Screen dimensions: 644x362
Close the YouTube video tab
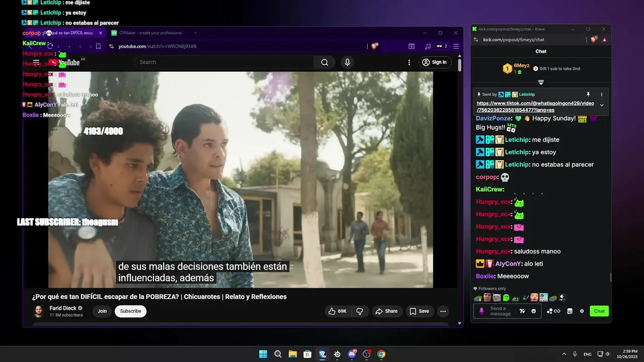tap(101, 33)
